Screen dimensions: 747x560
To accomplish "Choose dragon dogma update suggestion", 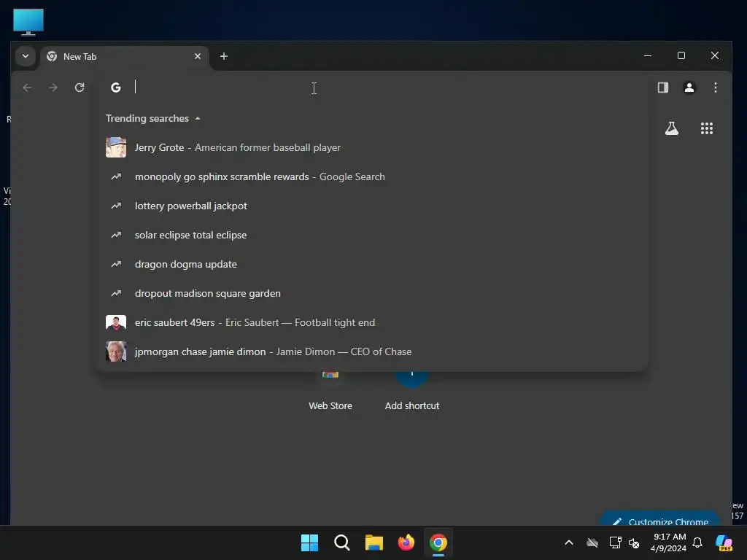I will click(x=371, y=264).
